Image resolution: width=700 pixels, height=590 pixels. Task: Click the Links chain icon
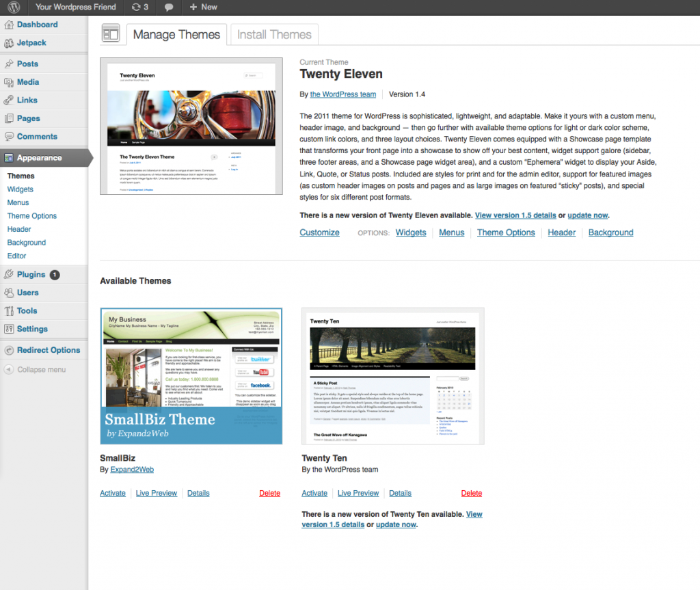click(9, 100)
